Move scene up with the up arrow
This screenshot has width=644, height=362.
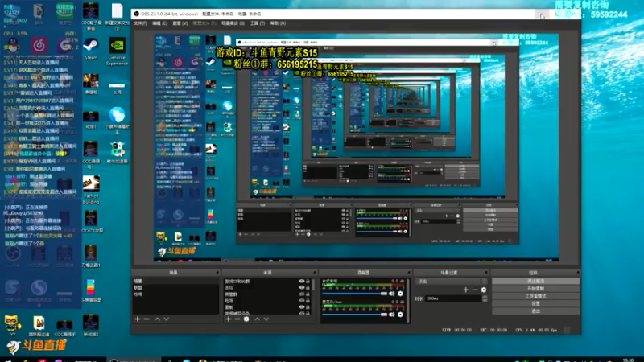pyautogui.click(x=157, y=319)
